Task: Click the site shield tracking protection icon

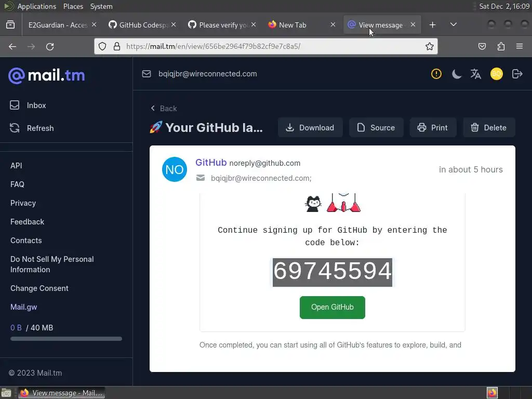Action: (102, 46)
